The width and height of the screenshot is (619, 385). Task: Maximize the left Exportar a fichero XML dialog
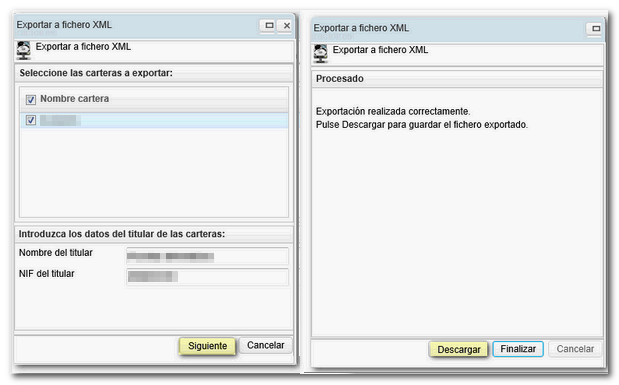(x=269, y=26)
